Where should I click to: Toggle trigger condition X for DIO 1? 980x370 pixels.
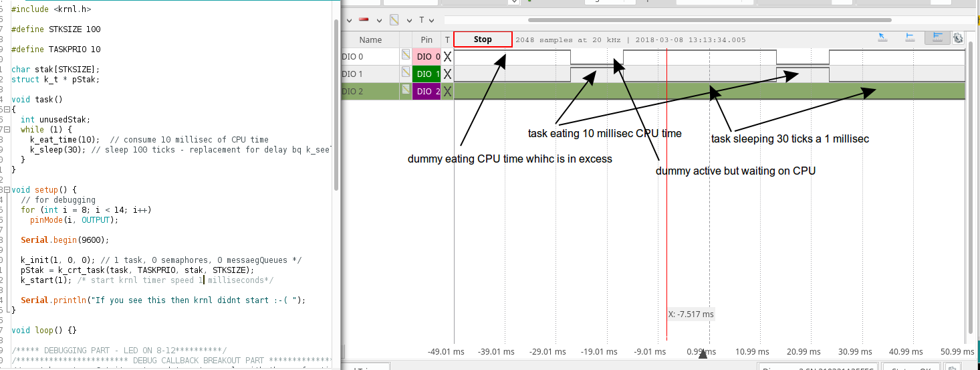tap(447, 74)
